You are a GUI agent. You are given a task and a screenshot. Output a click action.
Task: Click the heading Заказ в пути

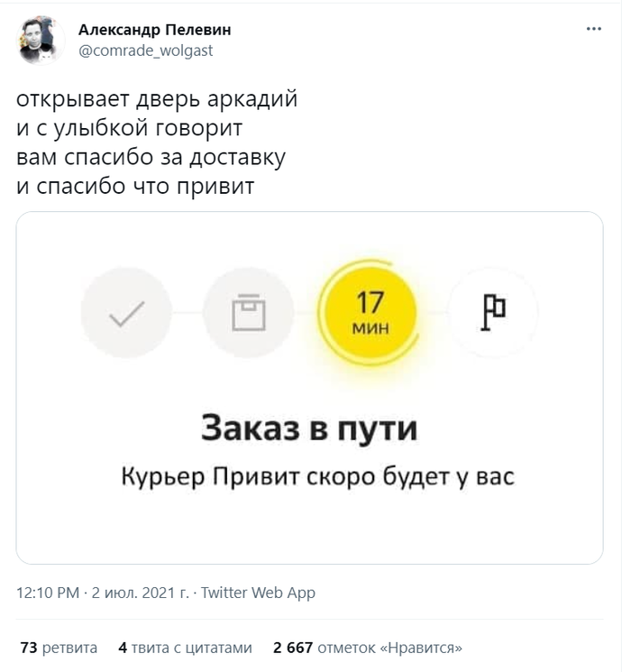pyautogui.click(x=309, y=428)
